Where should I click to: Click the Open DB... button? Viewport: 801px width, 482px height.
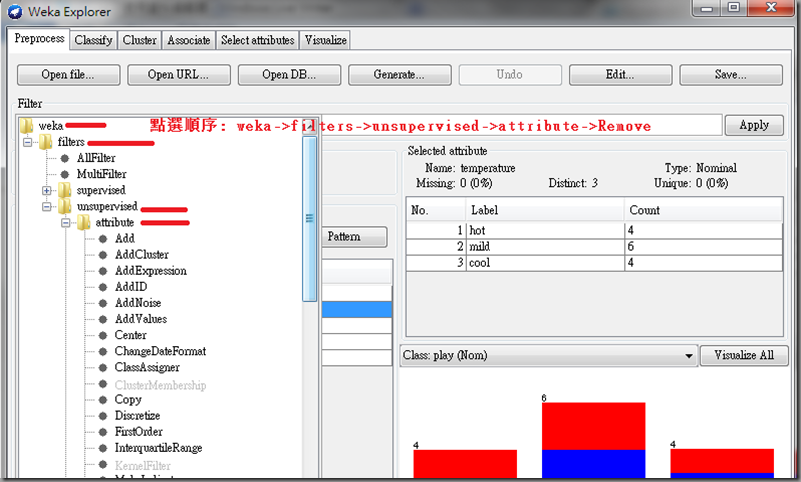pyautogui.click(x=289, y=75)
